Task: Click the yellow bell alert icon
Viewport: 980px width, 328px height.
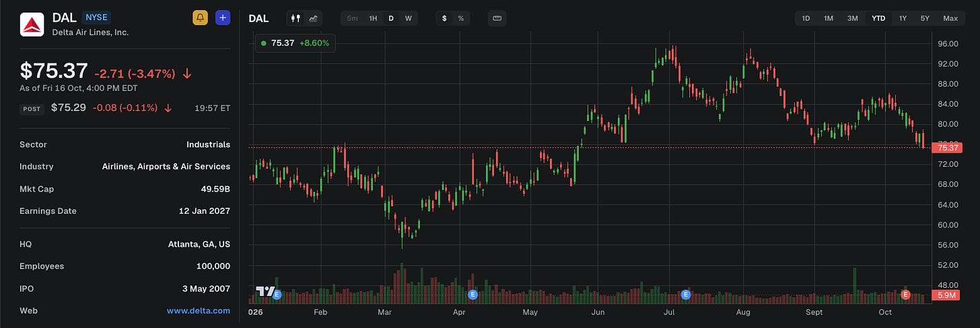Action: pos(200,18)
